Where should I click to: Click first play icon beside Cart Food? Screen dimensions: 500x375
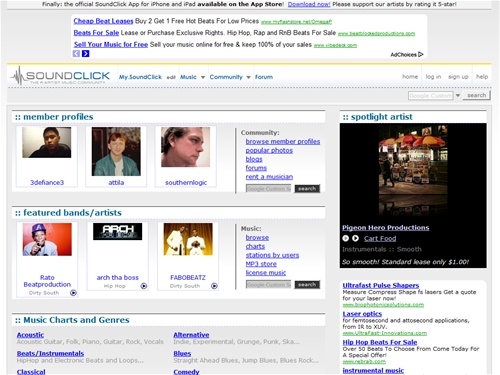(x=346, y=238)
